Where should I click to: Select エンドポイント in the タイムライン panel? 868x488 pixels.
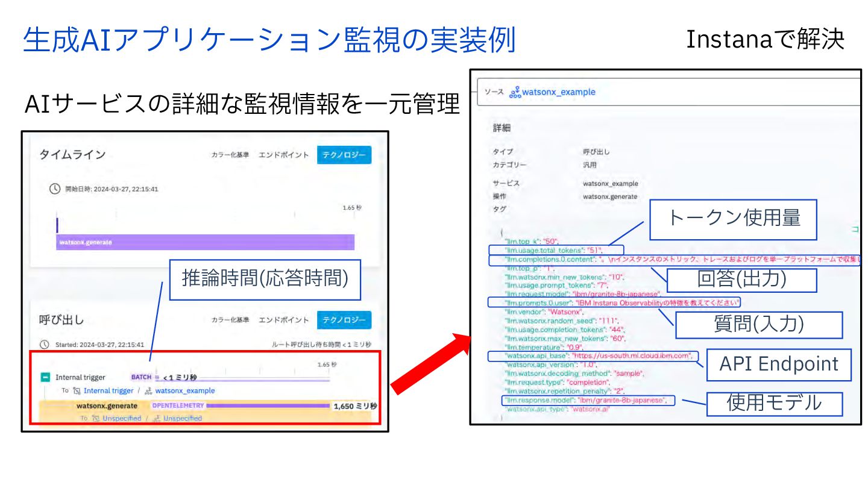click(284, 155)
